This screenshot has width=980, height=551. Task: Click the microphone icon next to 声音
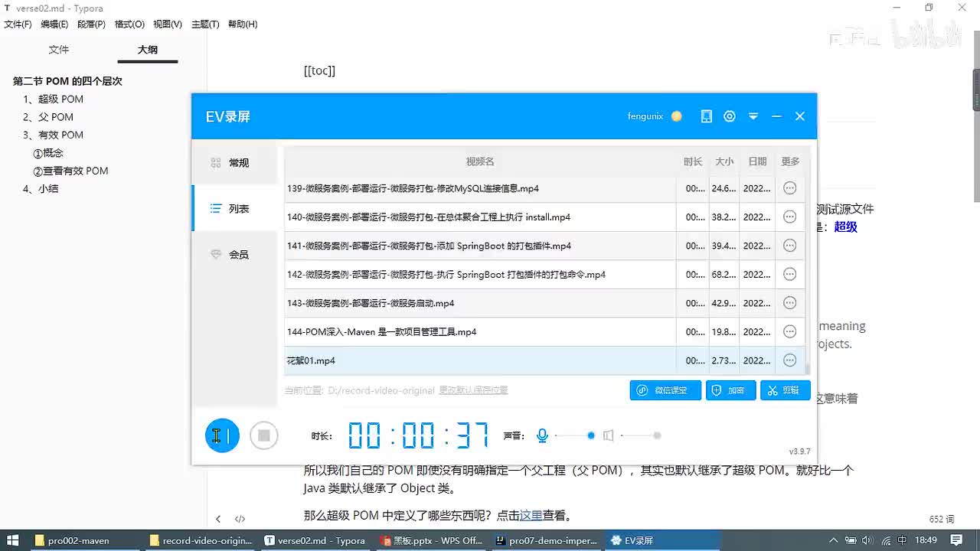click(542, 435)
